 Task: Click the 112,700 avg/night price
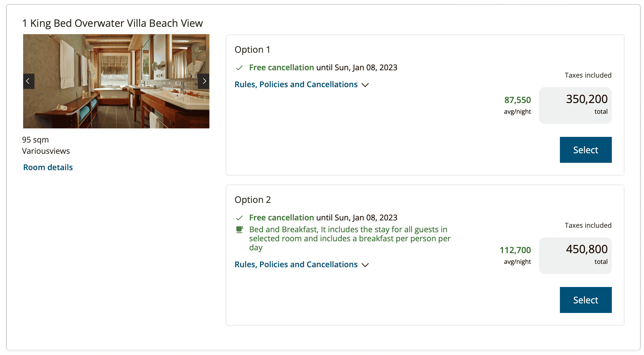[x=515, y=250]
